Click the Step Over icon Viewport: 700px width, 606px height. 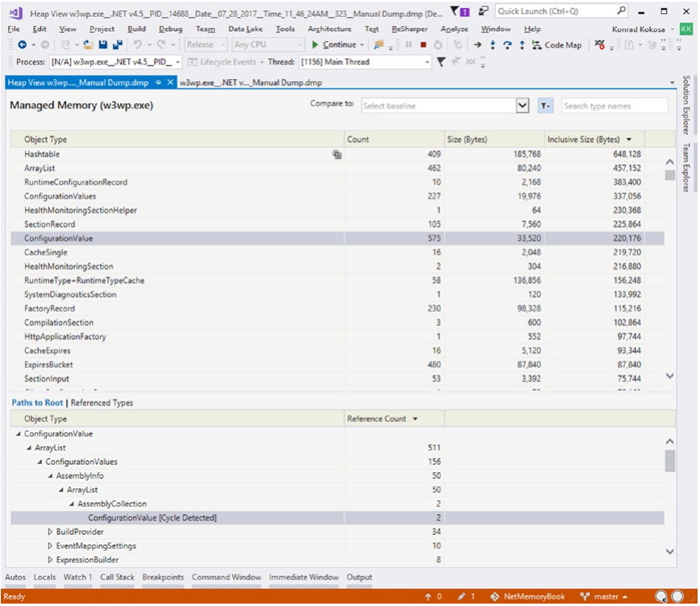pos(507,44)
